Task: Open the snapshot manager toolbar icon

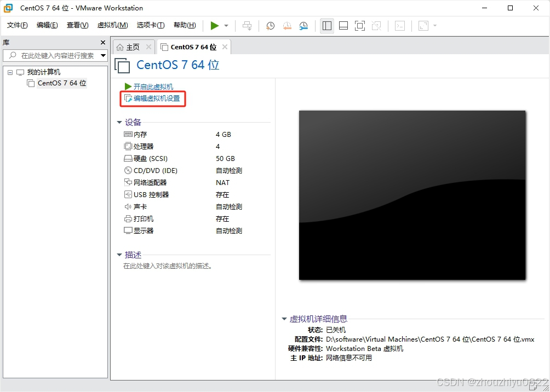Action: coord(303,26)
